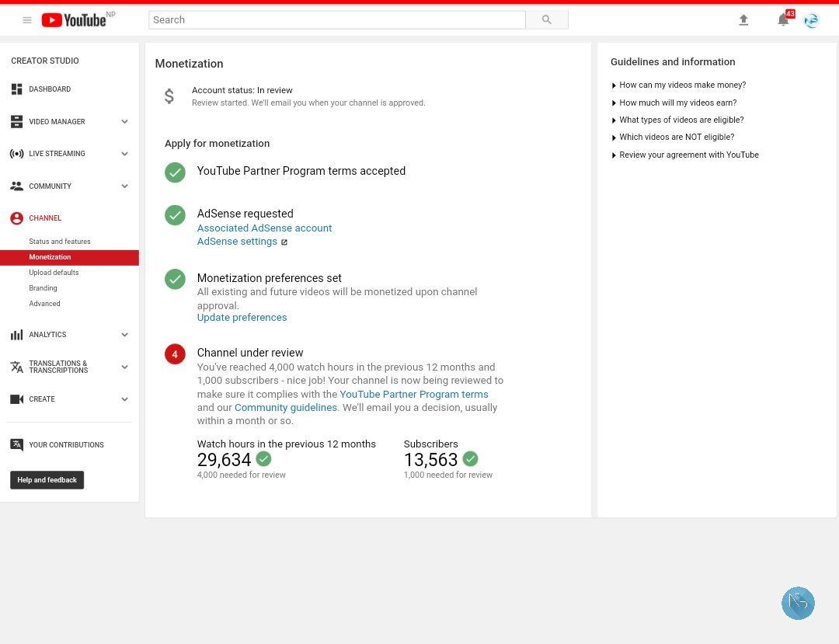Click Associated AdSense account link
Screen dimensions: 839x644
(x=264, y=228)
